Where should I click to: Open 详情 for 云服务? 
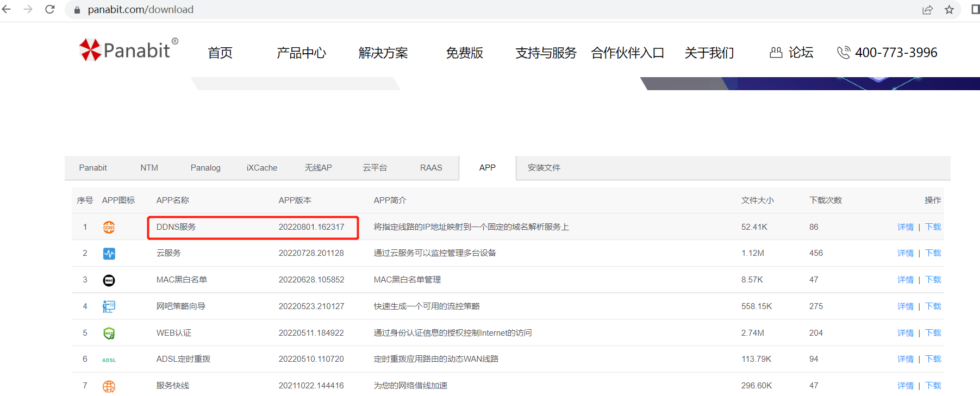(x=906, y=253)
